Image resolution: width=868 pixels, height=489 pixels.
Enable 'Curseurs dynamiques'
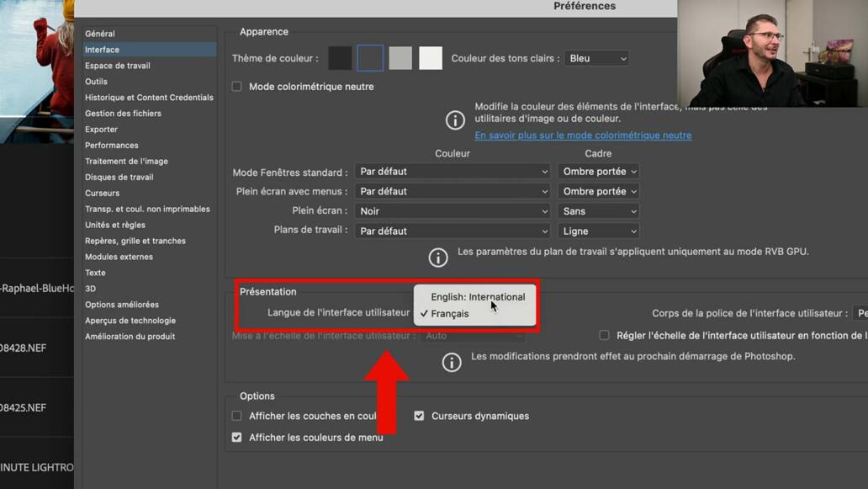[x=419, y=415]
